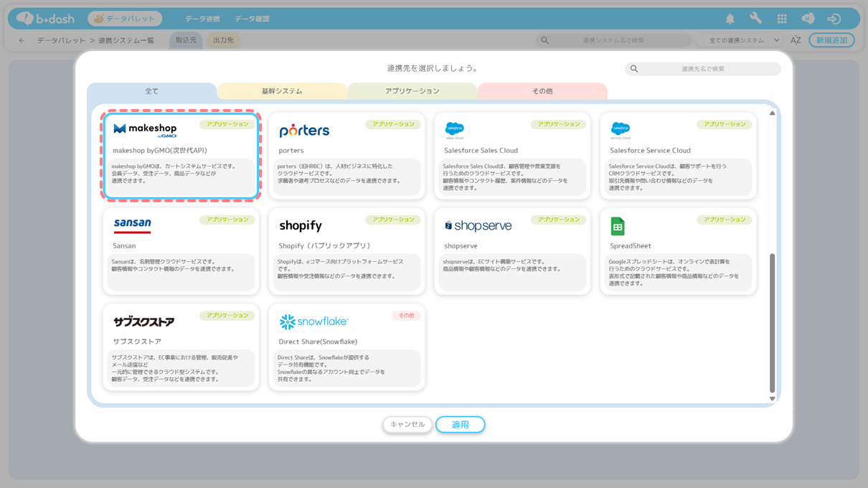Open the wrench settings icon
The image size is (868, 488).
[x=755, y=19]
